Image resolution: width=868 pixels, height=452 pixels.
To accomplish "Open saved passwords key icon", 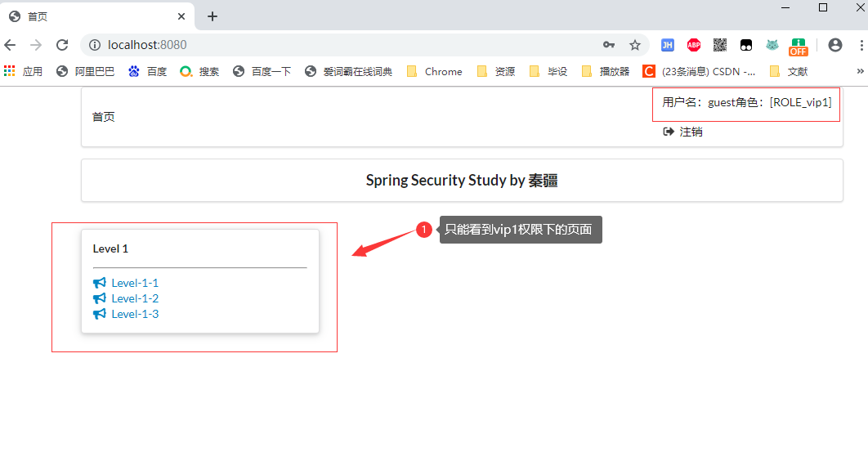I will pyautogui.click(x=609, y=45).
